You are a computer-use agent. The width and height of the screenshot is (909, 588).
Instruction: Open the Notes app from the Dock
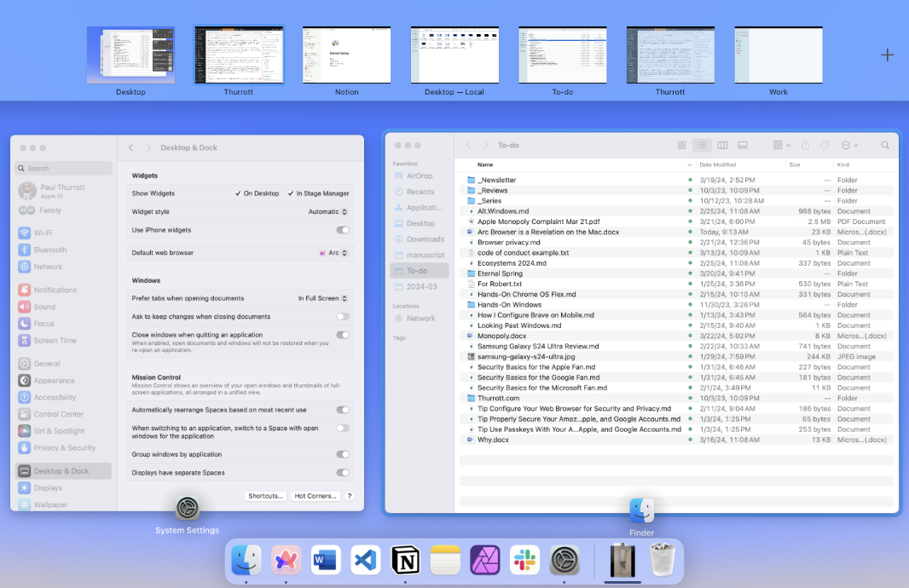445,561
